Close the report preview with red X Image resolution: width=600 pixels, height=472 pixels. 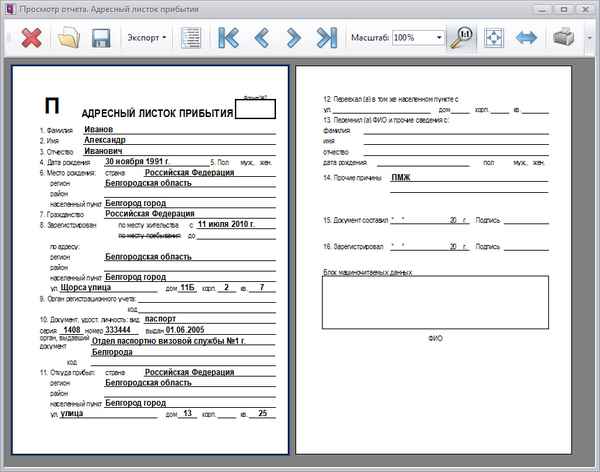[31, 38]
